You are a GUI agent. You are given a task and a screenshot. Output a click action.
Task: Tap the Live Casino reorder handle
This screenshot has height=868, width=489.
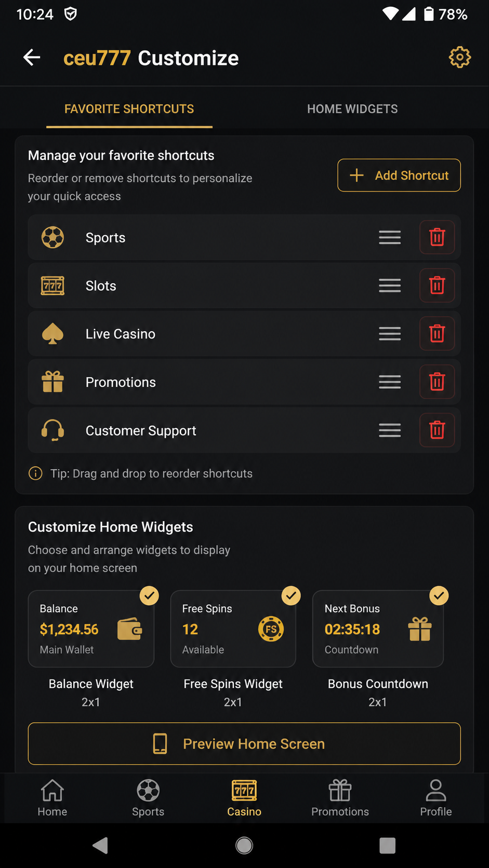[x=390, y=334]
